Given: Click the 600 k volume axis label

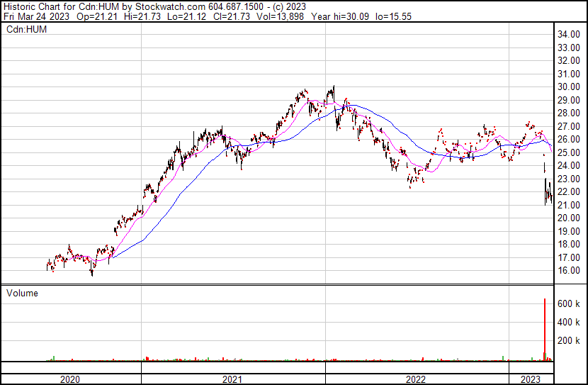Looking at the screenshot, I should 570,303.
